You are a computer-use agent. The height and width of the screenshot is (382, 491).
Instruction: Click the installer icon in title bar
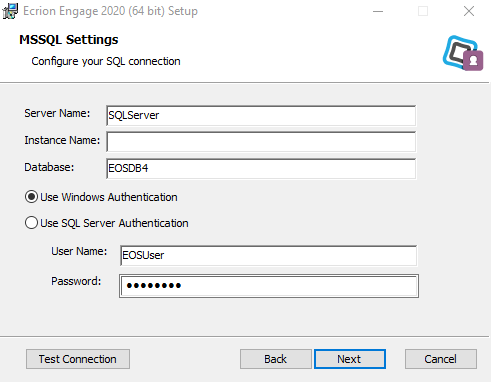[x=10, y=11]
